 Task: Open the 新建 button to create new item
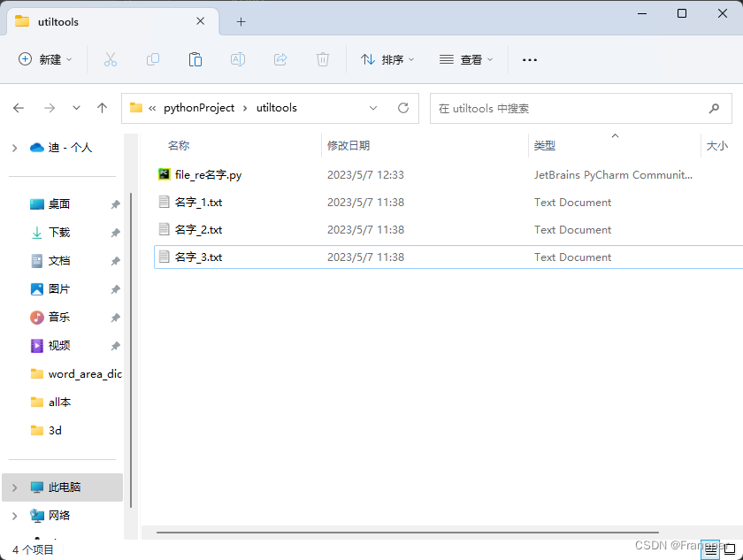[41, 59]
